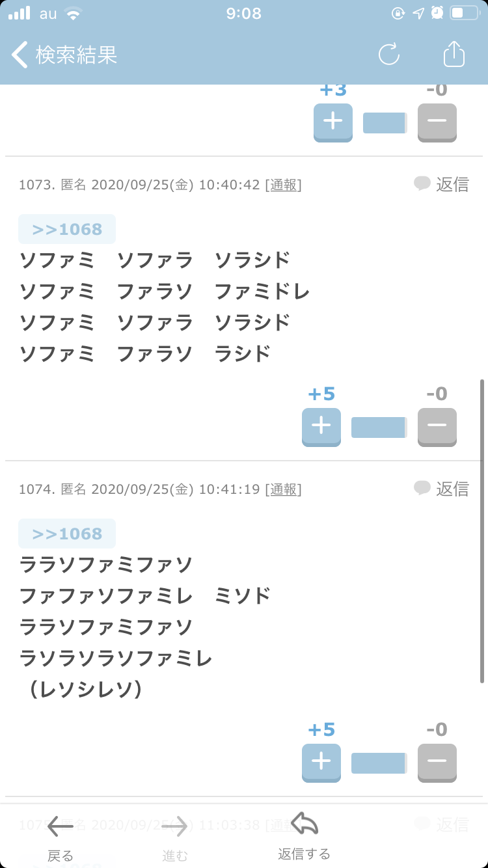Downvote comment 1073 with the minus button
The image size is (488, 868).
(x=437, y=427)
